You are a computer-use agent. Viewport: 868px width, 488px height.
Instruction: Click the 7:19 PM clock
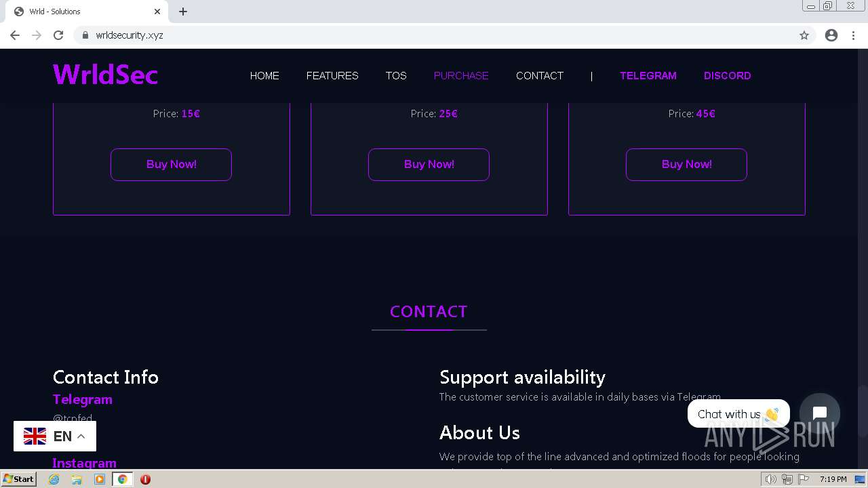(x=833, y=479)
